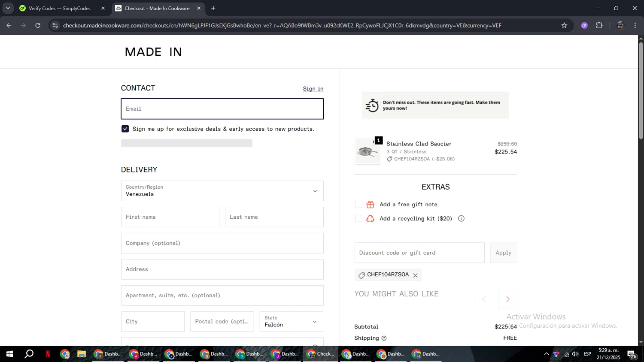Open Windows notification center

tap(632, 354)
